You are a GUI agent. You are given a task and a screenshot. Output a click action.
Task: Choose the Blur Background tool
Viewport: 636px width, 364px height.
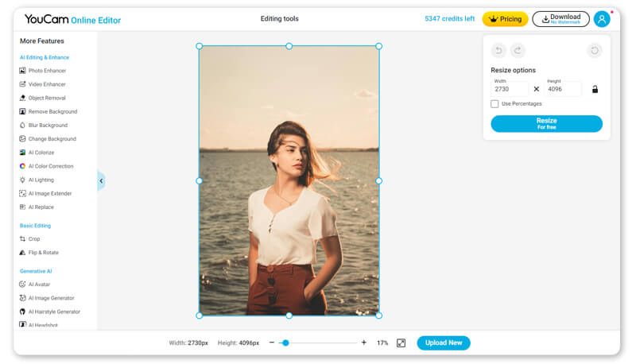coord(44,126)
